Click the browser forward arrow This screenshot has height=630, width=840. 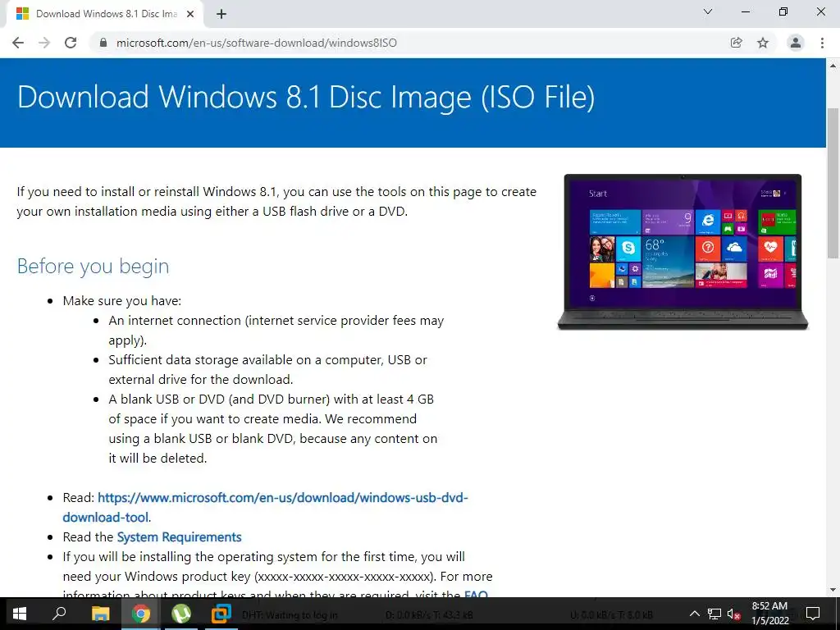pyautogui.click(x=44, y=43)
